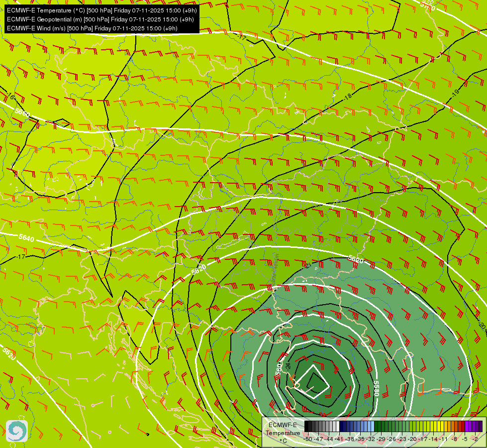Screen dimensions: 487x448
Task: Click the -26 tick label on the legend
Action: (391, 439)
